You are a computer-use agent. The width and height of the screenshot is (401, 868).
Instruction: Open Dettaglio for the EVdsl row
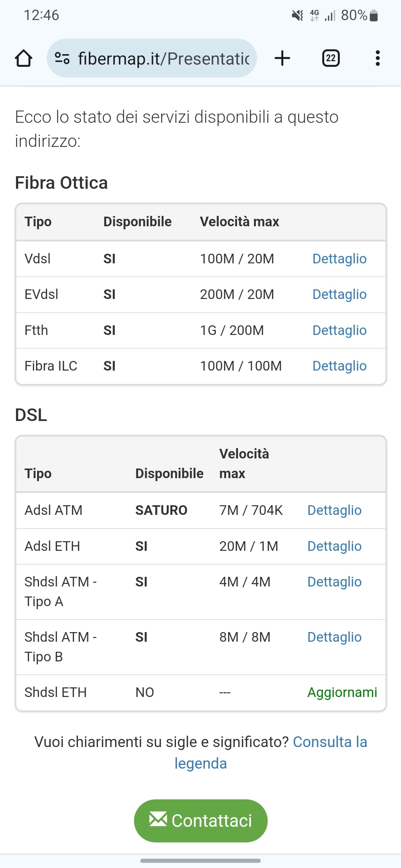339,294
